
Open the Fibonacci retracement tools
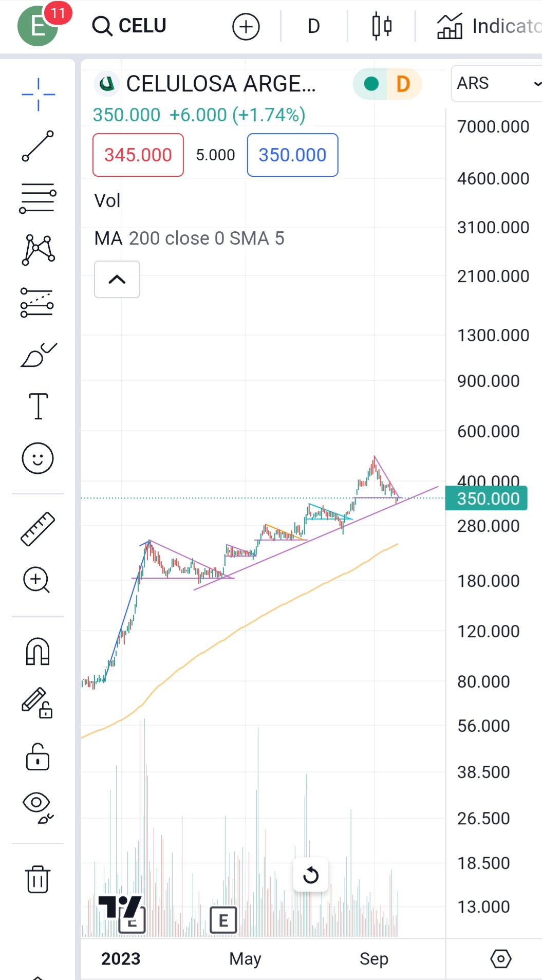pyautogui.click(x=38, y=198)
